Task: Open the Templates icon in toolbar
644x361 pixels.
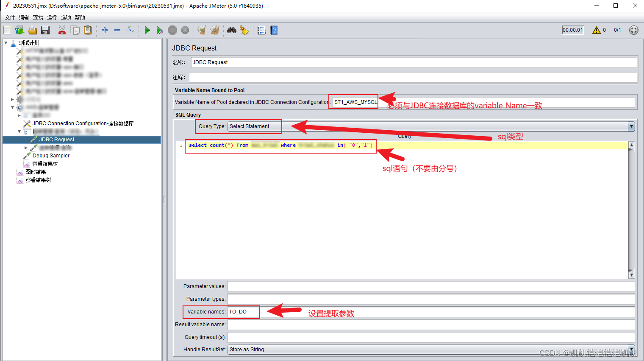Action: pyautogui.click(x=19, y=30)
